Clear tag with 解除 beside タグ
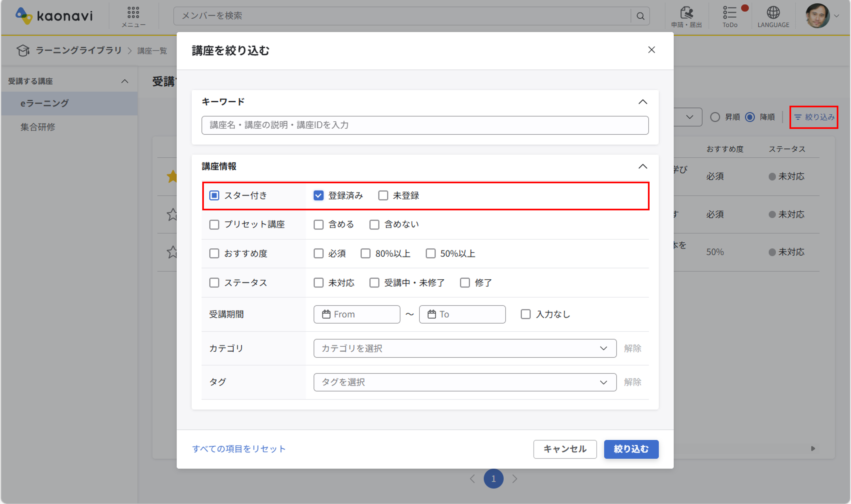The image size is (851, 504). click(x=633, y=382)
